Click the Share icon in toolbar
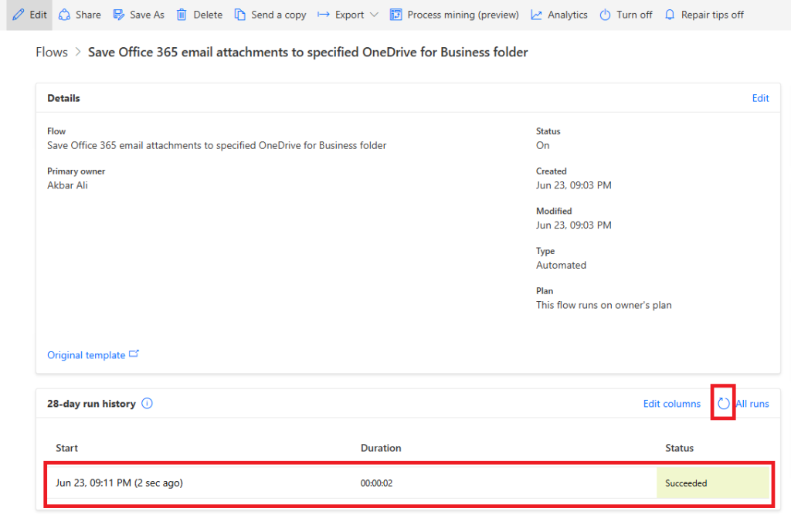Image resolution: width=791 pixels, height=532 pixels. point(65,15)
